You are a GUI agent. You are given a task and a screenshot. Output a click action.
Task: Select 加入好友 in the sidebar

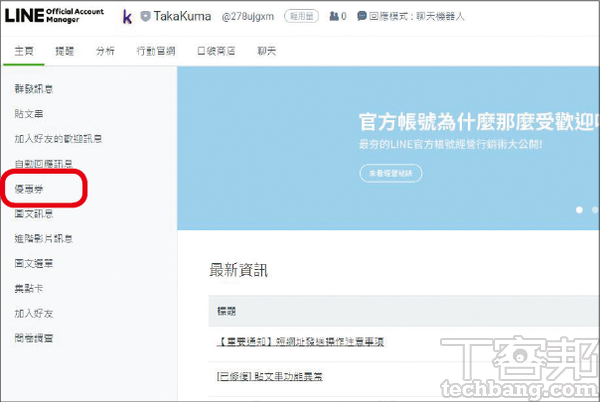34,313
